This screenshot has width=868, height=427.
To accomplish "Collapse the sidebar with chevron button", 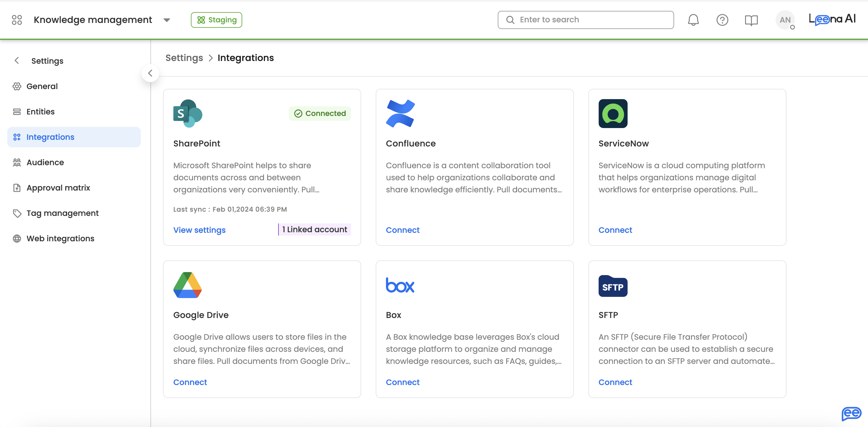I will (x=150, y=73).
